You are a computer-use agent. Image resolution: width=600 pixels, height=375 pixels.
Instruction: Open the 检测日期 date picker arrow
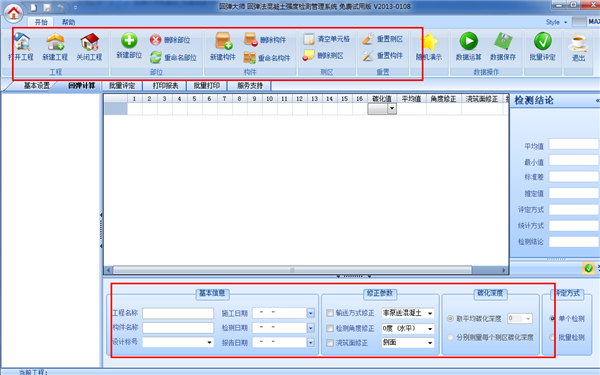coord(310,328)
